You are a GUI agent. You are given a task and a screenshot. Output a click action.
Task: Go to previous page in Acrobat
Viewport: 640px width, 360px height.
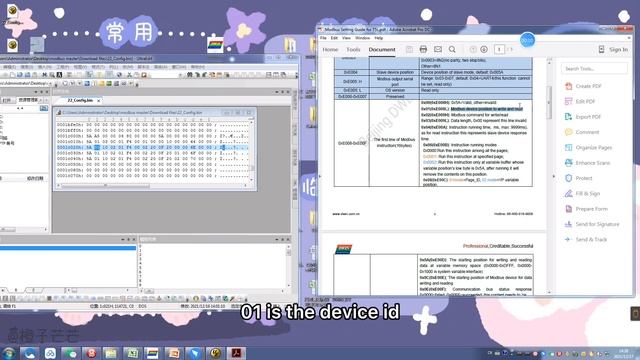pyautogui.click(x=473, y=49)
